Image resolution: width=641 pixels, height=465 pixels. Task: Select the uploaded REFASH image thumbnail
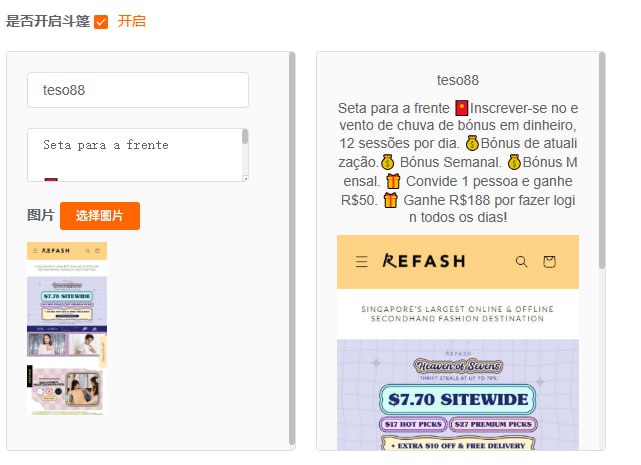click(x=67, y=328)
